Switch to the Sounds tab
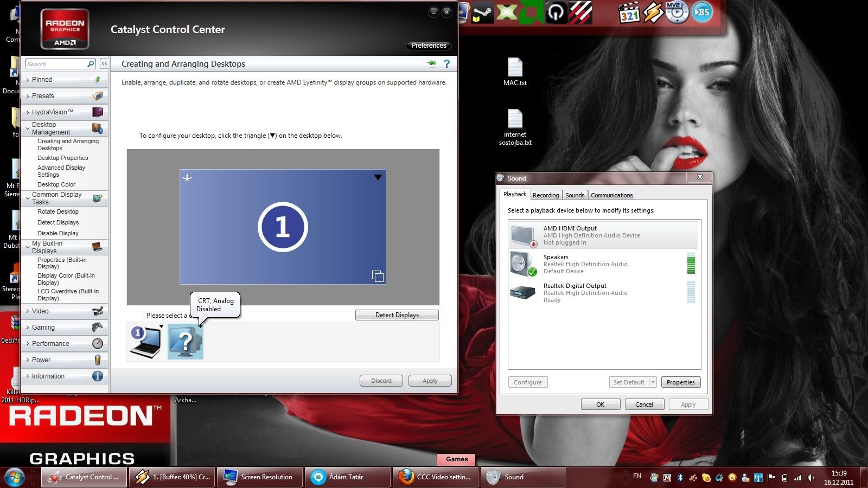Image resolution: width=868 pixels, height=488 pixels. 575,195
